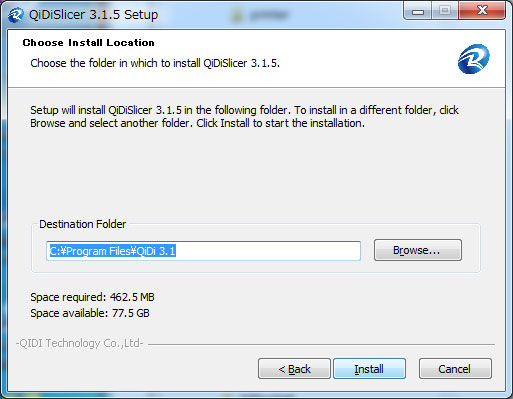Start installation with the Install button
513x399 pixels.
[369, 369]
